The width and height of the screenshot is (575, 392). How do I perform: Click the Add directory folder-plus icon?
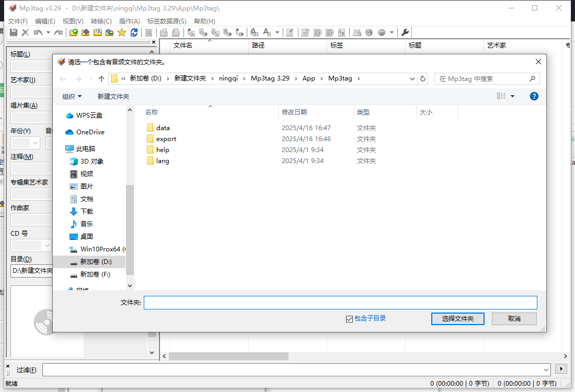pyautogui.click(x=85, y=32)
